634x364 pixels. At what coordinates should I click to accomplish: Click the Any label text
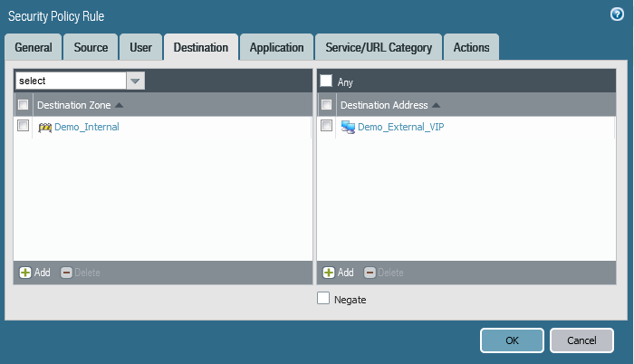345,82
